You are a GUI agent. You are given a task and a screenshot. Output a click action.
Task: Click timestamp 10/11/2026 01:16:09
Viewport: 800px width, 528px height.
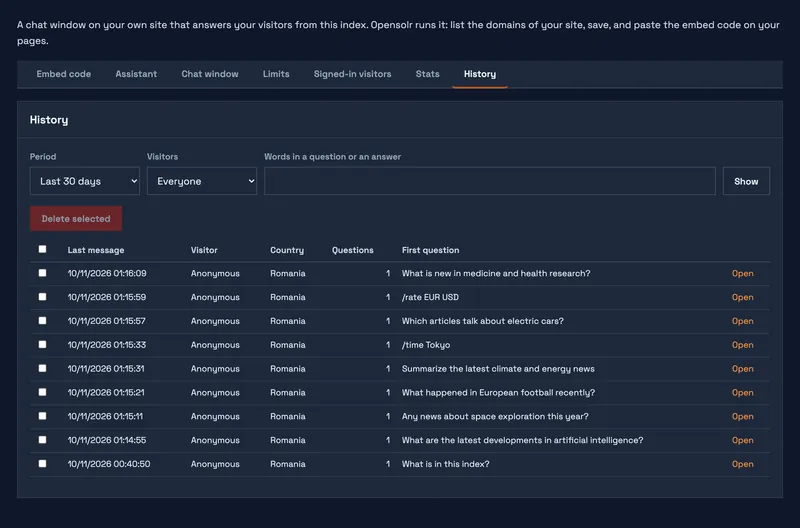point(107,273)
